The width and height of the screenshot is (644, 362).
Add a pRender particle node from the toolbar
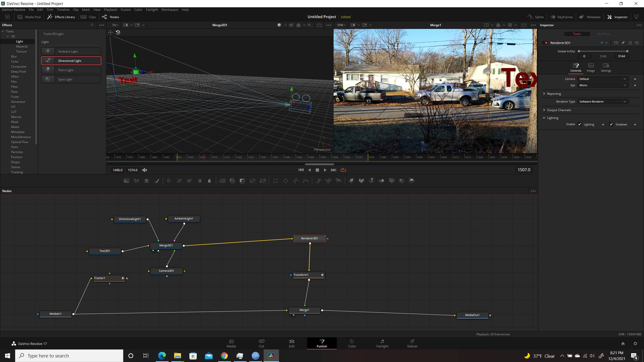point(339,181)
